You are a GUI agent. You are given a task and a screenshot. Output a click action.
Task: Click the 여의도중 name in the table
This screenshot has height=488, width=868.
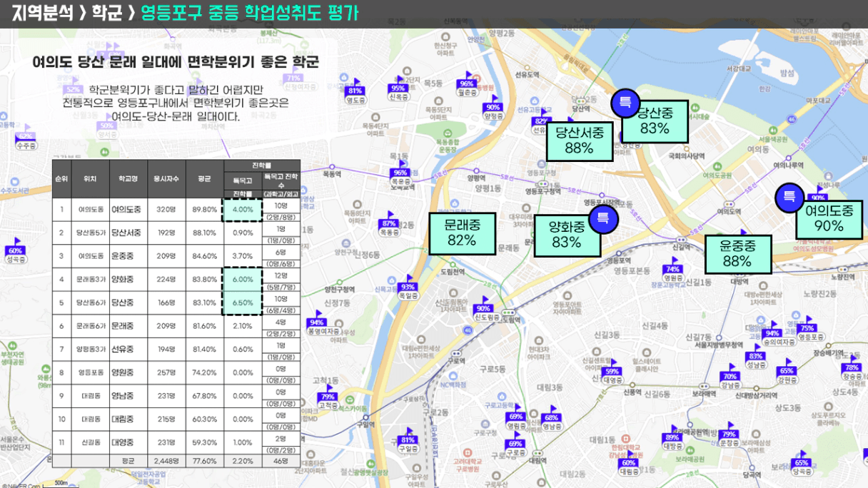(126, 210)
